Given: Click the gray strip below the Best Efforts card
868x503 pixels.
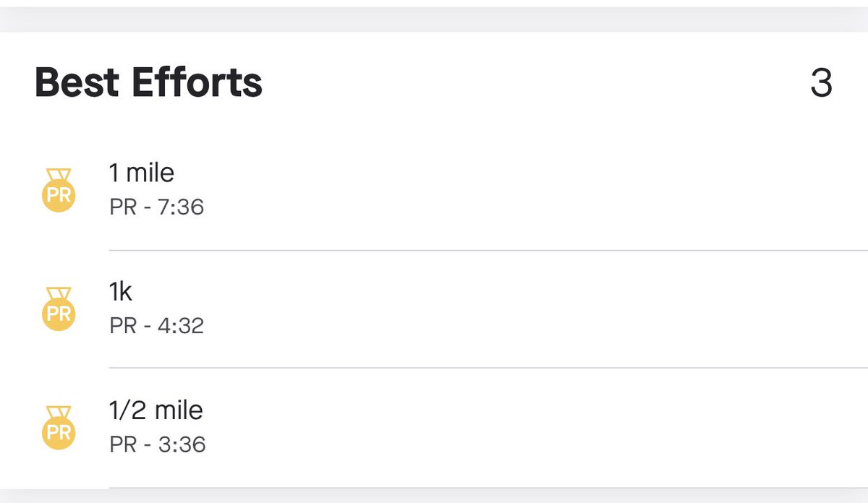Looking at the screenshot, I should [434, 496].
